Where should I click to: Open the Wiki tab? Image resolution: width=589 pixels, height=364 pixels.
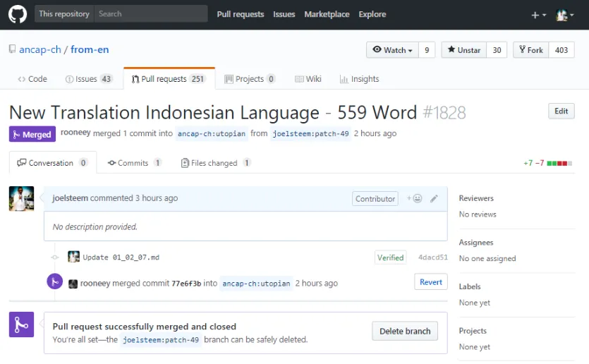tap(308, 79)
